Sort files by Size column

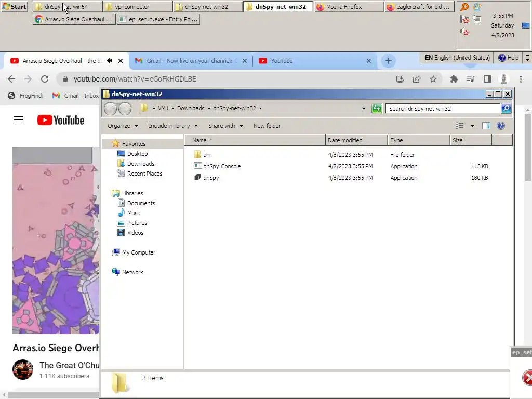[471, 140]
